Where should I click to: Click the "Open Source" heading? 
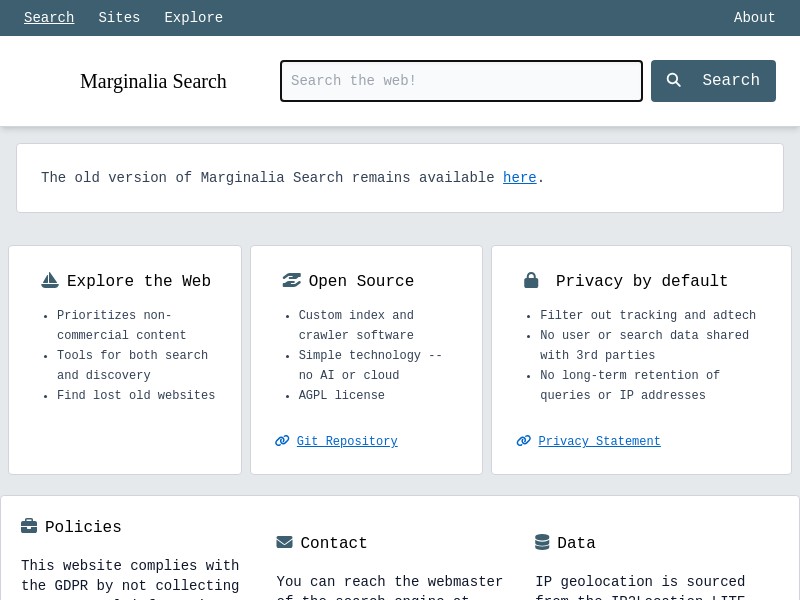tap(361, 281)
